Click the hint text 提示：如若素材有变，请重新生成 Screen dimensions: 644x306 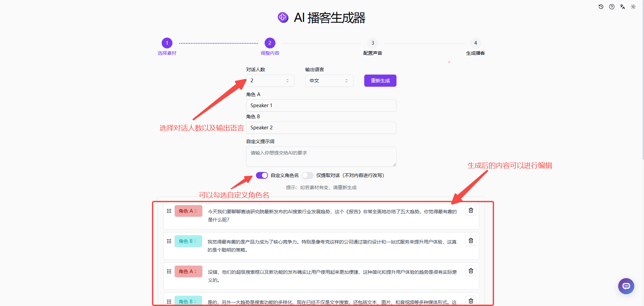321,187
